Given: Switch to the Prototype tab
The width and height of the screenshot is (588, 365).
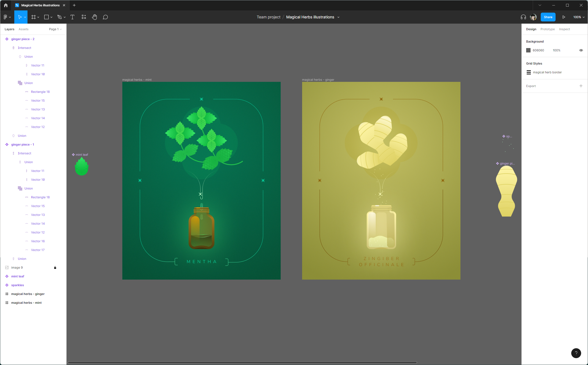Looking at the screenshot, I should click(547, 29).
